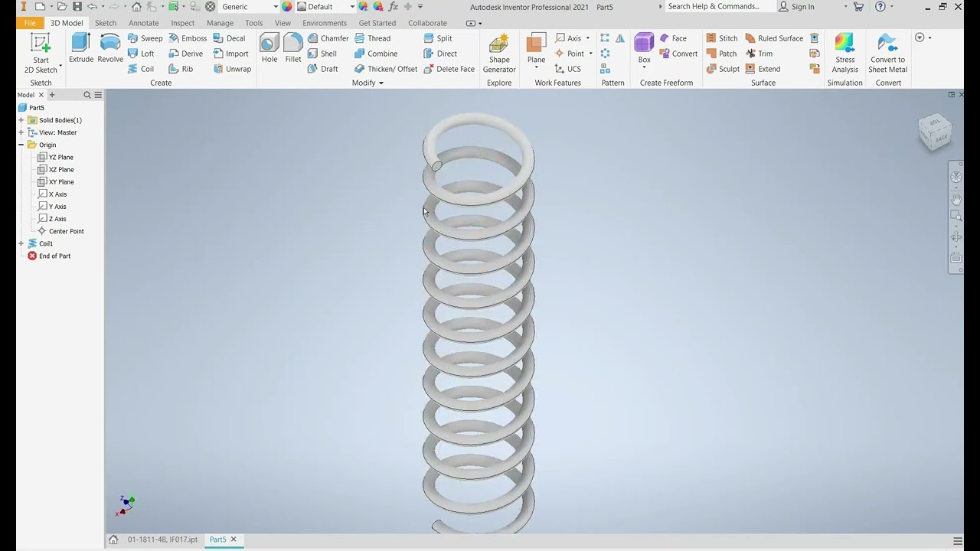Click the Import command

(231, 54)
